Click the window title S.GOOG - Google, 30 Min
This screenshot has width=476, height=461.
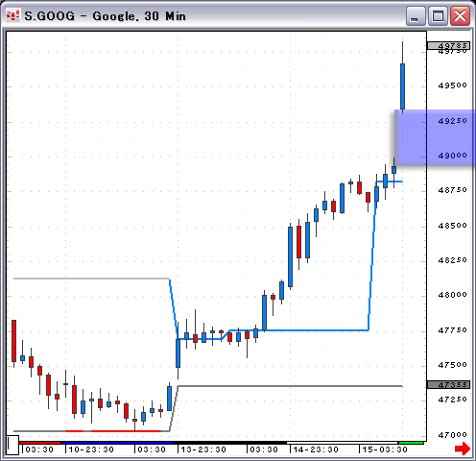tap(105, 16)
